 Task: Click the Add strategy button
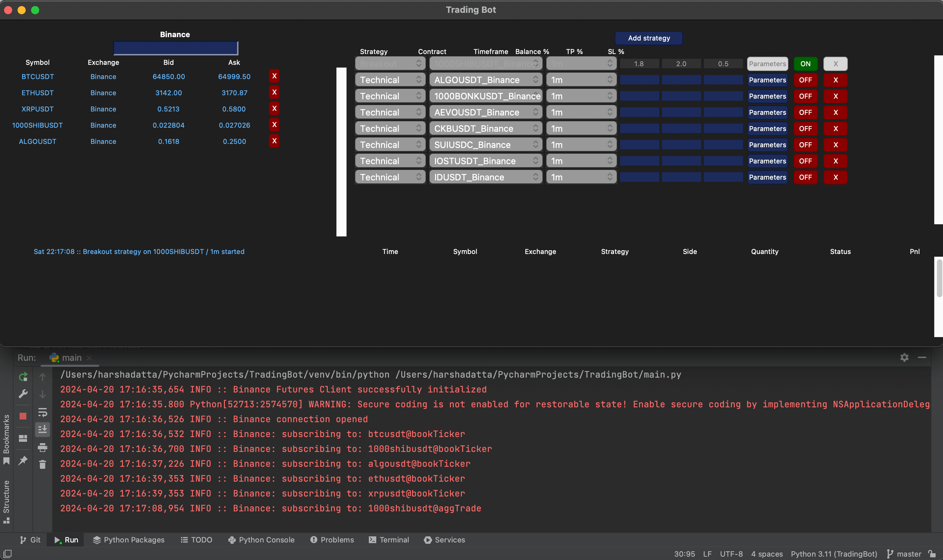point(648,38)
